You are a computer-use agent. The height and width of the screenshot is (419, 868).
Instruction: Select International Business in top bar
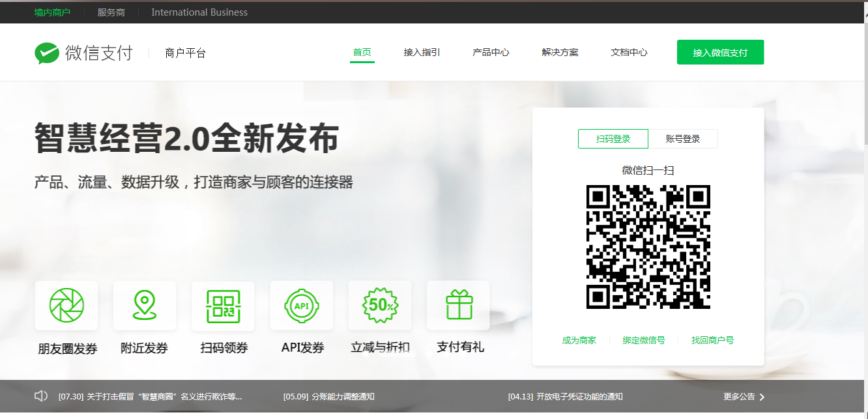click(199, 12)
